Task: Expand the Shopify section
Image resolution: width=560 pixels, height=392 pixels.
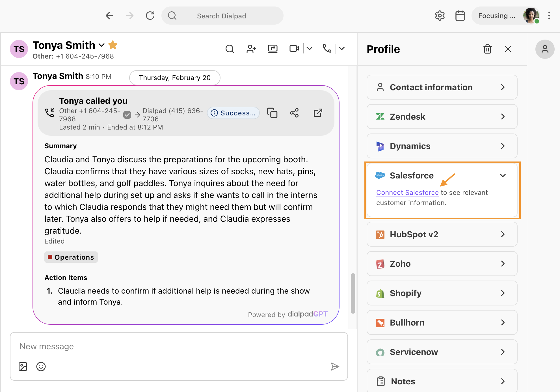Action: coord(442,293)
